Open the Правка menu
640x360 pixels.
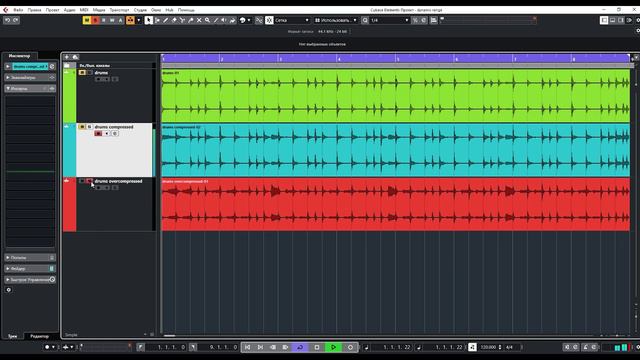pos(35,10)
